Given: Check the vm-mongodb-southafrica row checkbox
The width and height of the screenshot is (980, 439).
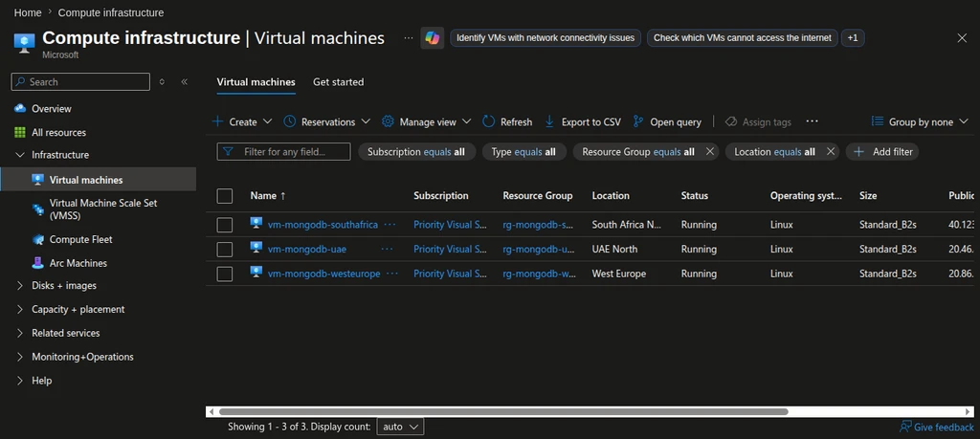Looking at the screenshot, I should 224,225.
